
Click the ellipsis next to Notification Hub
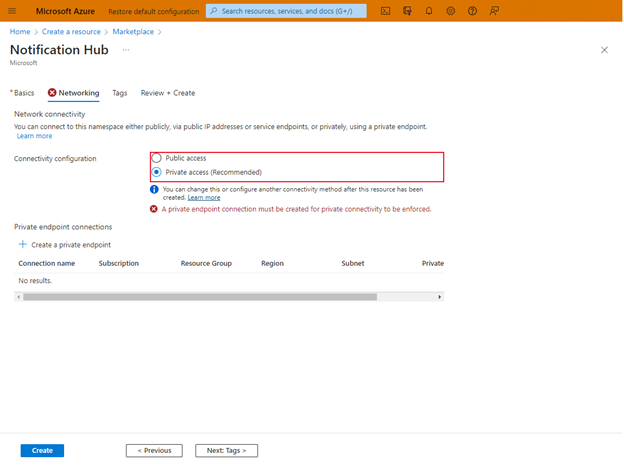pyautogui.click(x=126, y=50)
